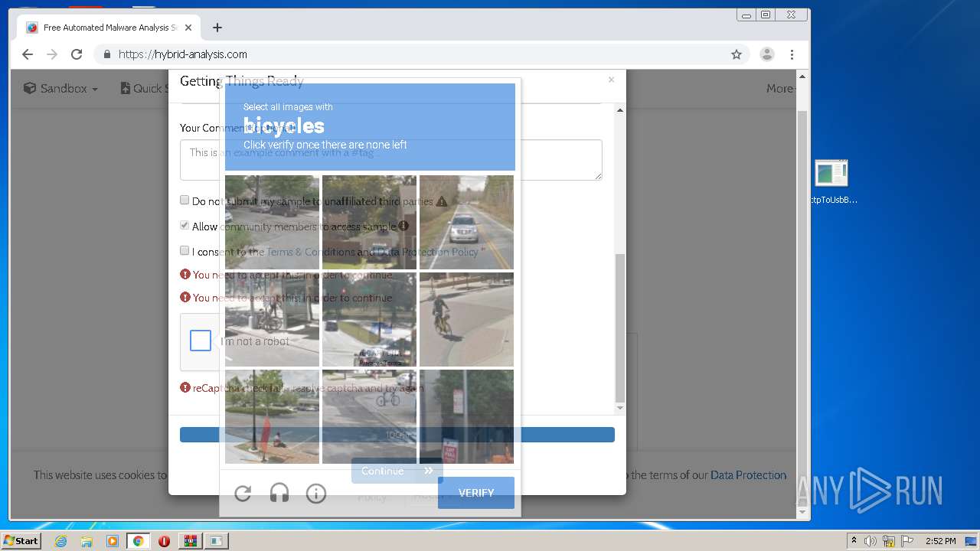Open the More menu in the navbar
Image resolution: width=980 pixels, height=551 pixels.
pos(781,89)
